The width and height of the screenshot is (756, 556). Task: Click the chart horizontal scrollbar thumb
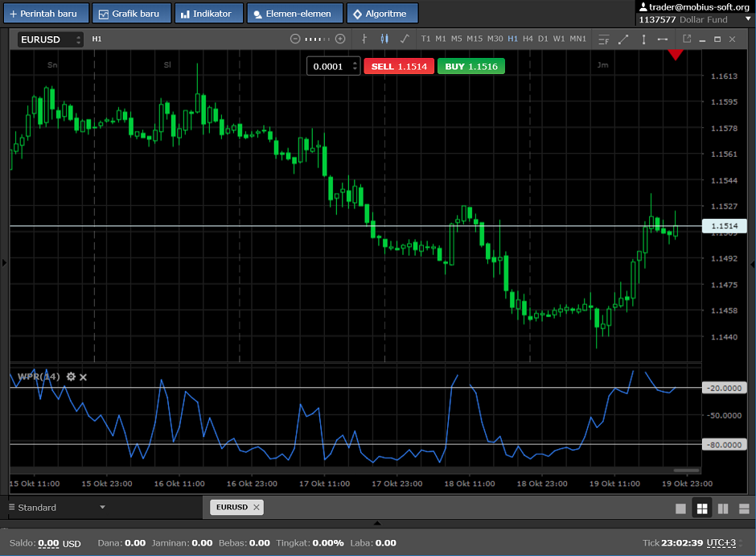686,471
